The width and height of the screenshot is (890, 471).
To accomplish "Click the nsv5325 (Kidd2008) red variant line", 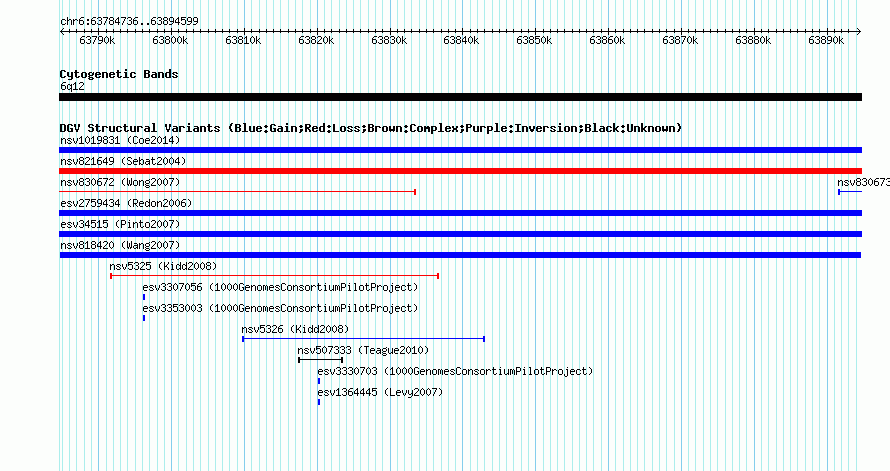I will pos(275,276).
